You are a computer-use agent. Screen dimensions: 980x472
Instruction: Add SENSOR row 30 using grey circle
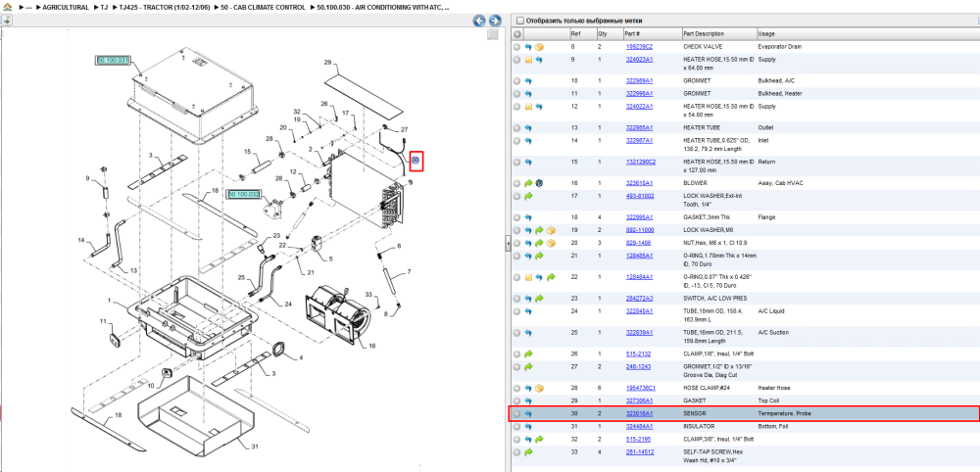pos(516,414)
